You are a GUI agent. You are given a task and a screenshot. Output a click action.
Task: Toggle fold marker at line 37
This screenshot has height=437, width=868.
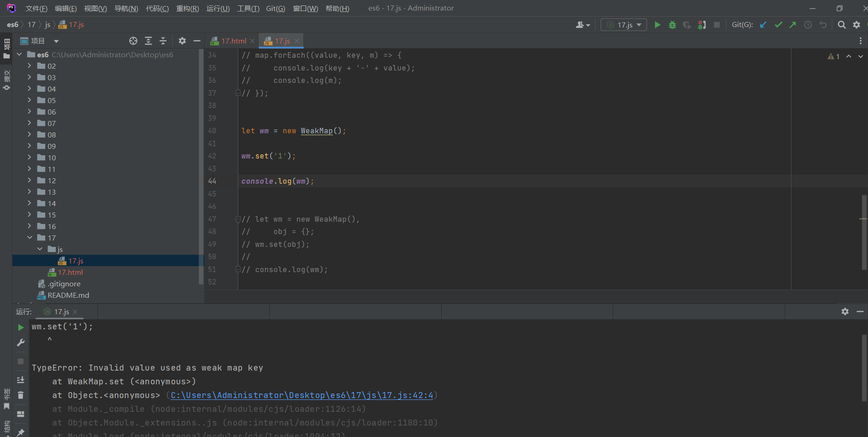click(238, 93)
